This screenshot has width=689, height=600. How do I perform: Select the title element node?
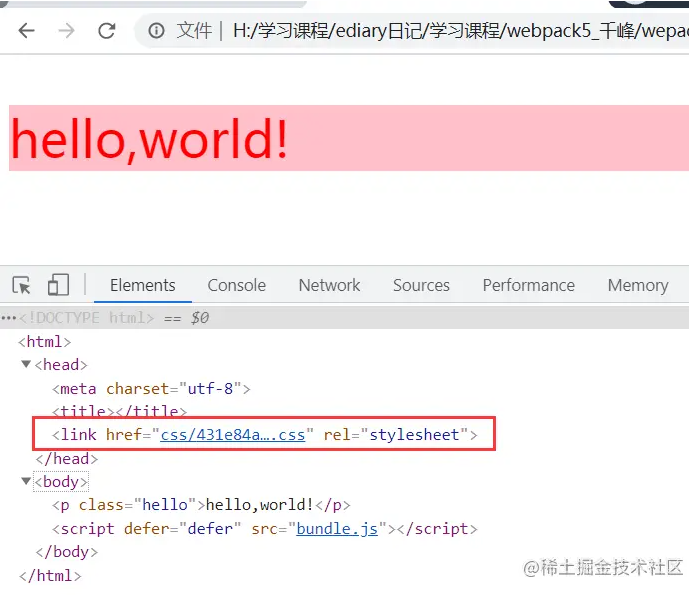(x=120, y=411)
